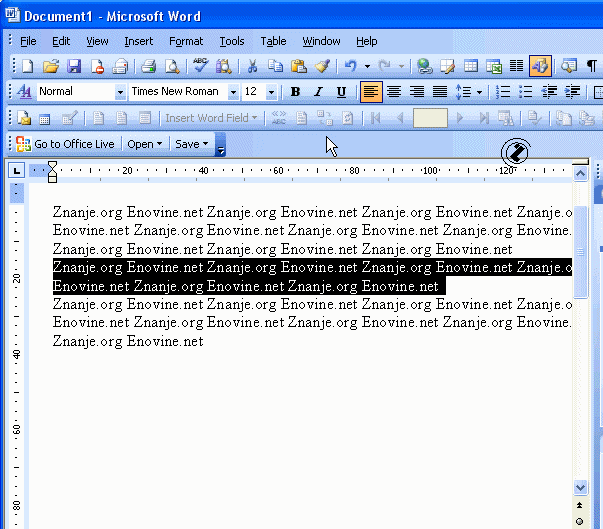Open the Undo history dropdown arrow
This screenshot has width=603, height=529.
(x=367, y=67)
